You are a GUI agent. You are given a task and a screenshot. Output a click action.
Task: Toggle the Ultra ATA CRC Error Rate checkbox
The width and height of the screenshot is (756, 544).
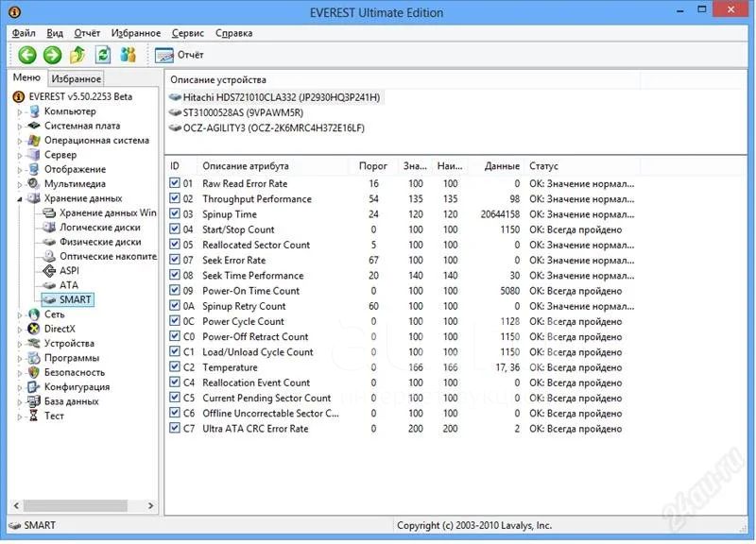click(x=175, y=429)
